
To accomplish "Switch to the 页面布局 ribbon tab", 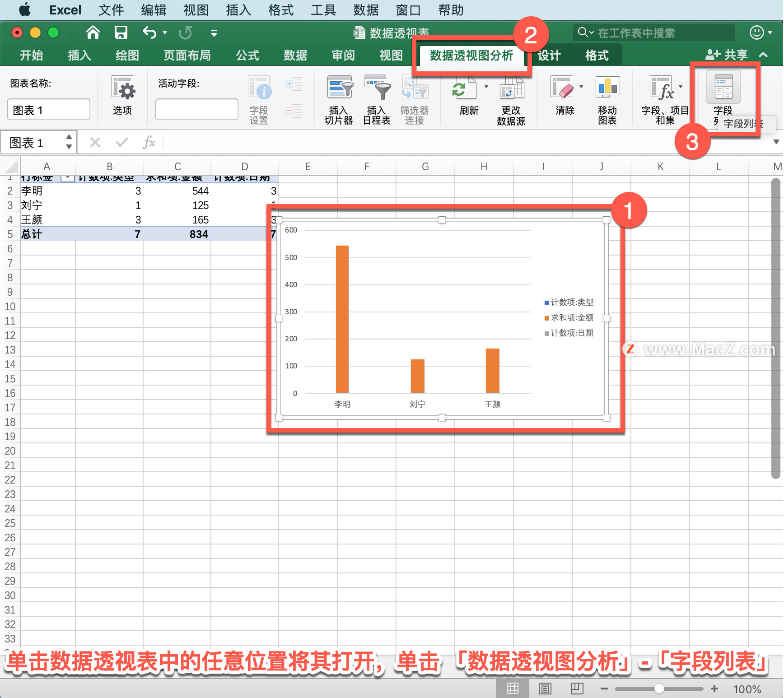I will point(187,56).
